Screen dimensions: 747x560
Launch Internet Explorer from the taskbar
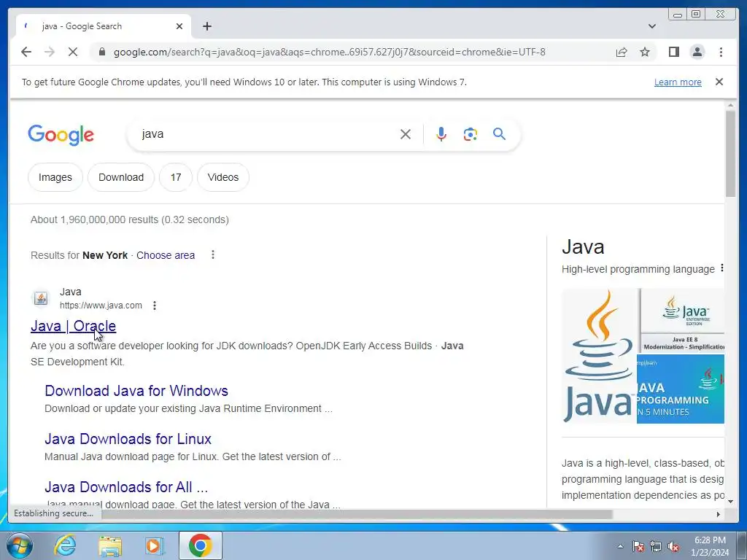(x=65, y=545)
